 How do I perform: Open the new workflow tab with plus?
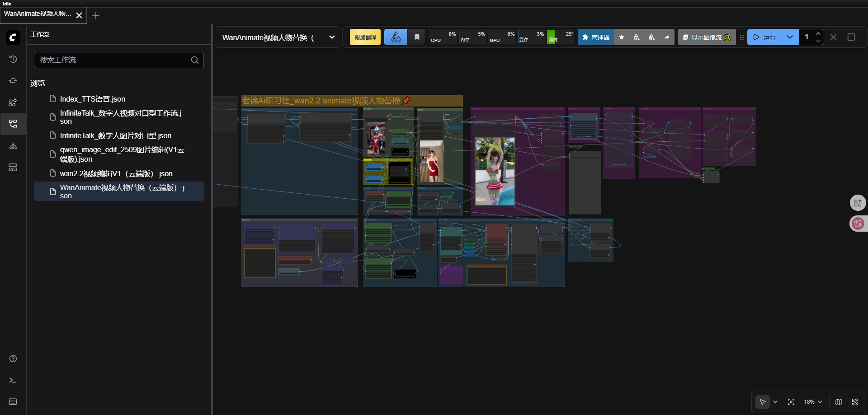pos(96,16)
